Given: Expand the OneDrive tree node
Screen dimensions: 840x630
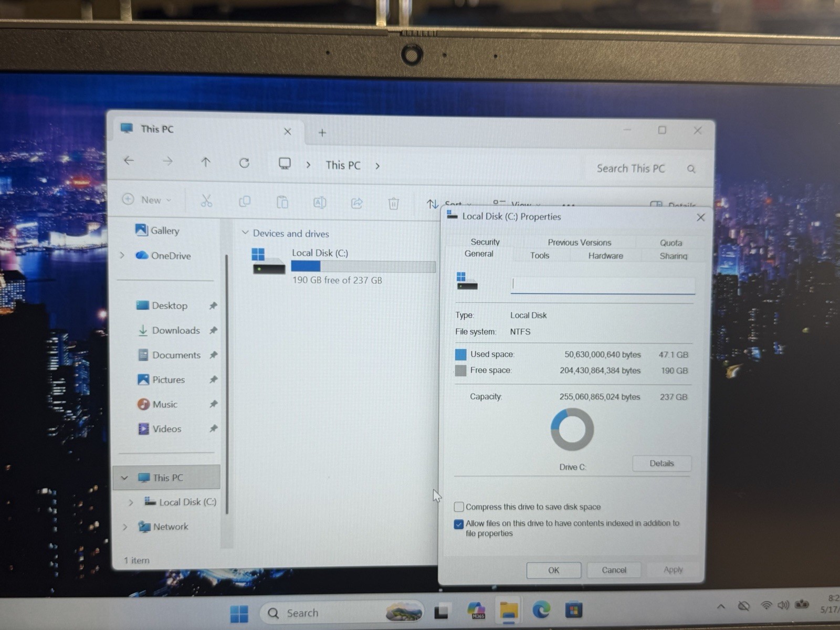Looking at the screenshot, I should click(x=122, y=255).
